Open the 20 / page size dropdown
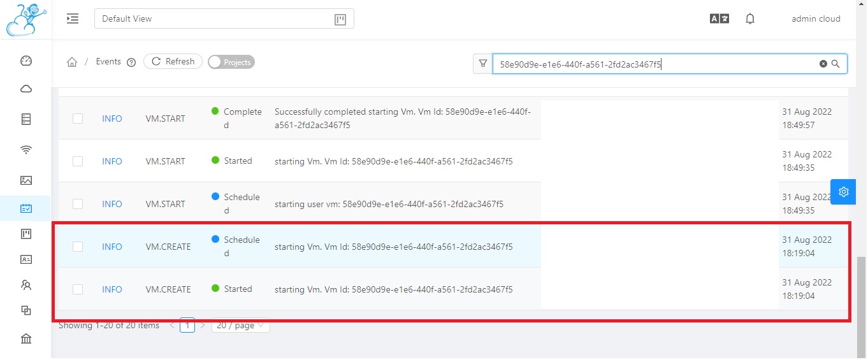This screenshot has height=362, width=868. pyautogui.click(x=241, y=326)
